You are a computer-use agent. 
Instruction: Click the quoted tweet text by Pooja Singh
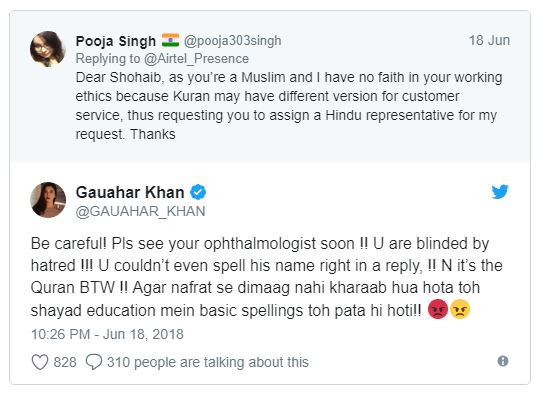289,105
